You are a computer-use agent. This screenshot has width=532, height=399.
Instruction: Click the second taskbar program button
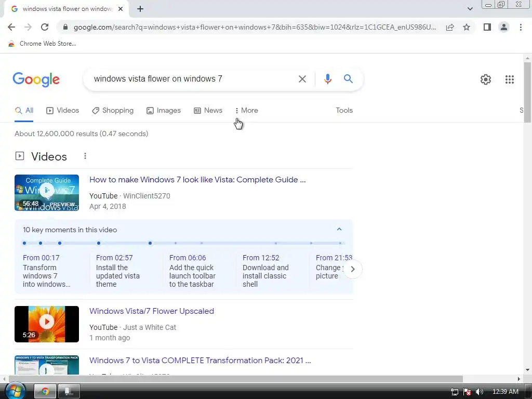(x=69, y=391)
